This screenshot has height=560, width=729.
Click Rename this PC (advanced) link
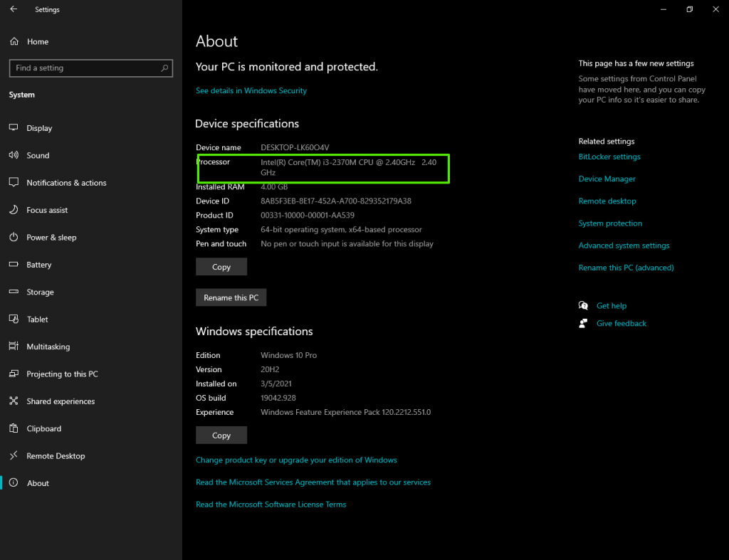pos(626,268)
